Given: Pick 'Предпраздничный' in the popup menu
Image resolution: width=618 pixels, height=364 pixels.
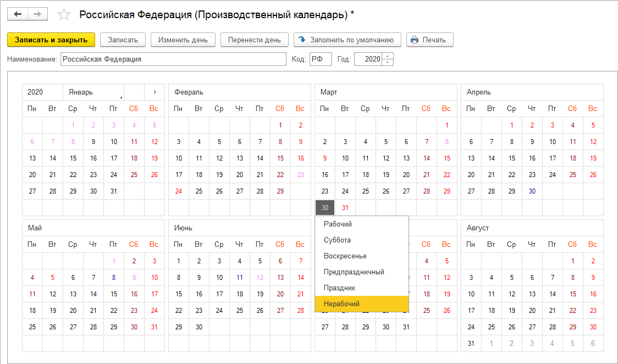Looking at the screenshot, I should pyautogui.click(x=361, y=272).
